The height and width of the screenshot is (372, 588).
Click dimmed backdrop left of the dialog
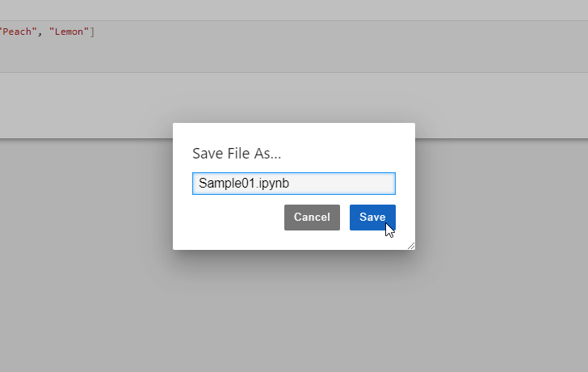86,226
